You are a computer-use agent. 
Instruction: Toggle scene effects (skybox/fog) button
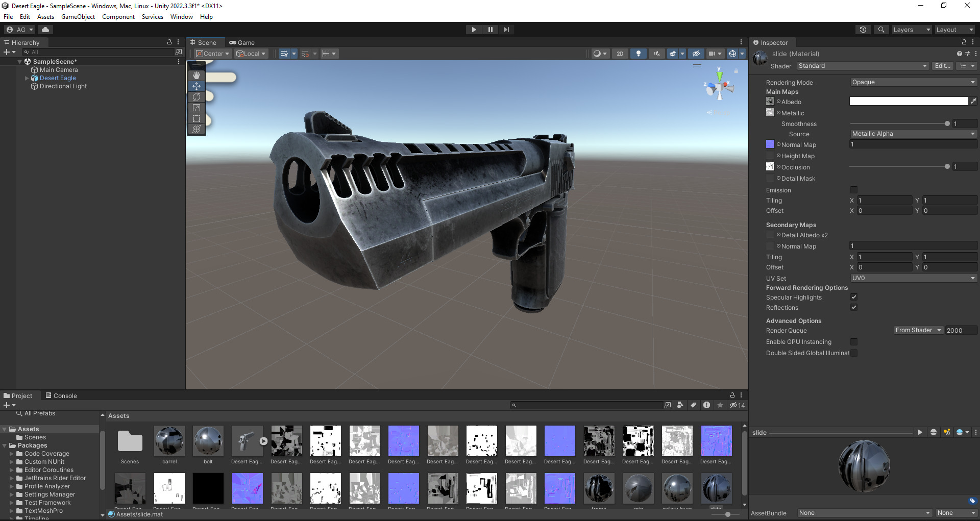click(x=673, y=54)
